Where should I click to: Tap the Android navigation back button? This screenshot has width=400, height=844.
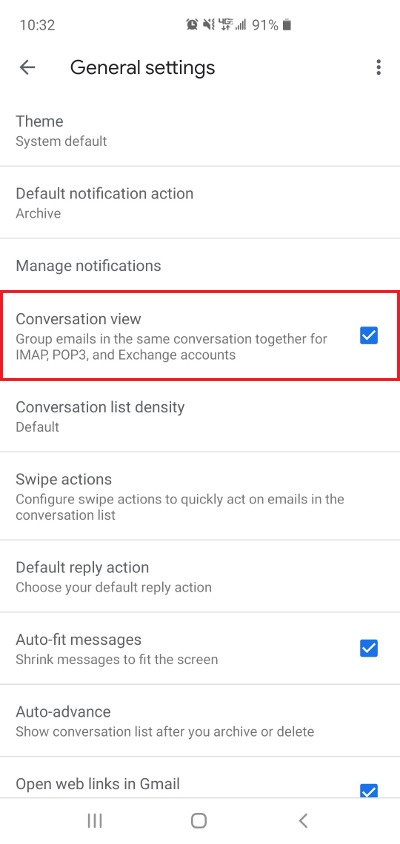tap(303, 820)
